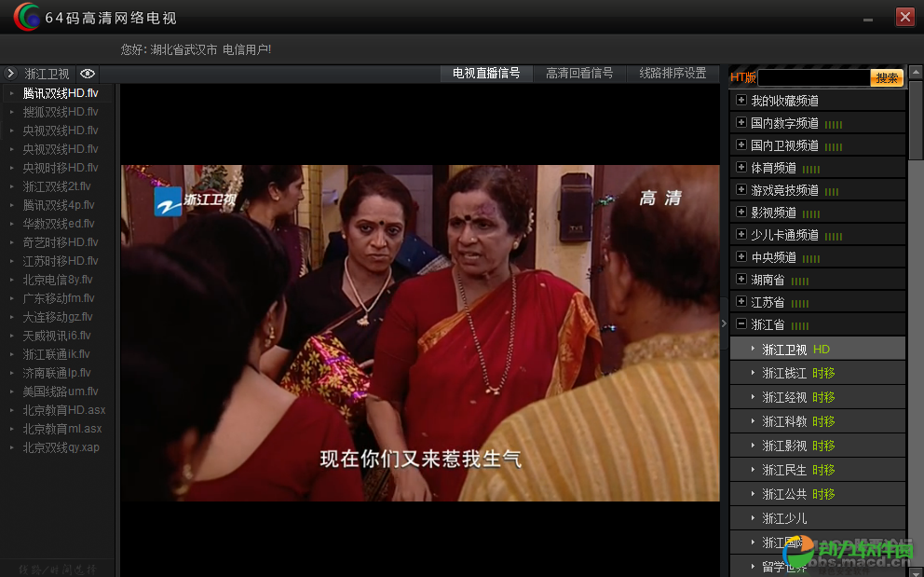
Task: Click the scrollbar up arrow in channel list
Action: [x=916, y=75]
